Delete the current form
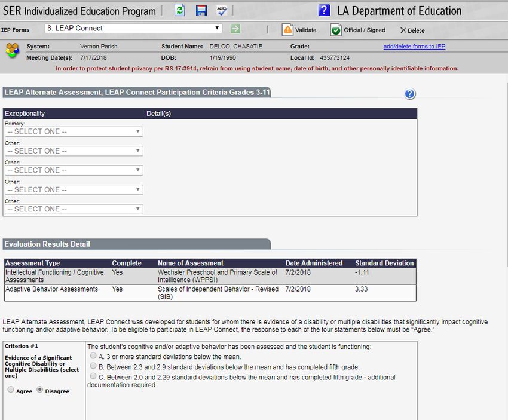This screenshot has height=420, width=508. coord(412,30)
